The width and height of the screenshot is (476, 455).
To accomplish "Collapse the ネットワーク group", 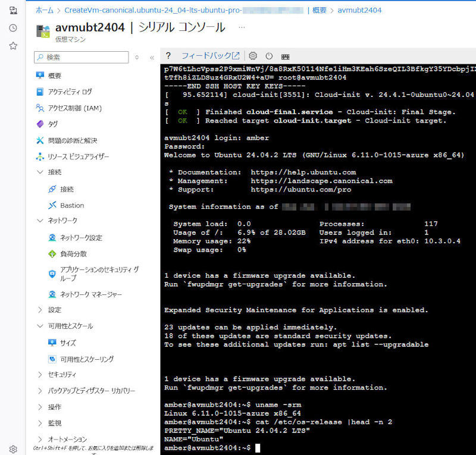I will coord(40,221).
